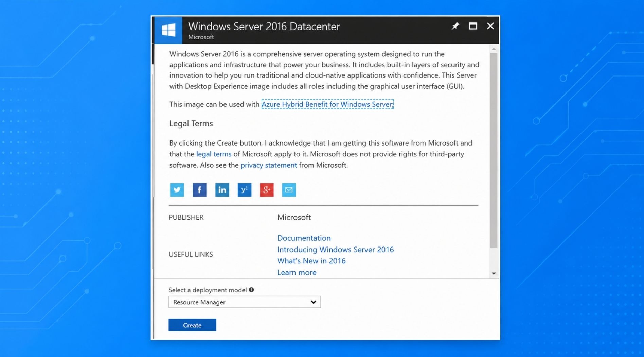Follow the Learn more link
This screenshot has height=357, width=644.
click(x=297, y=272)
